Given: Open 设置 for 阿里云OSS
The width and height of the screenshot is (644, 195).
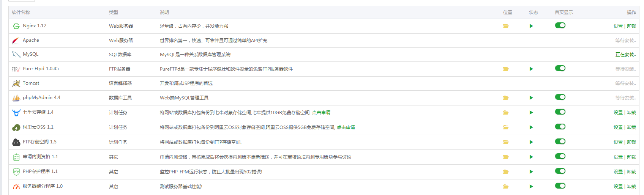Looking at the screenshot, I should pos(618,127).
